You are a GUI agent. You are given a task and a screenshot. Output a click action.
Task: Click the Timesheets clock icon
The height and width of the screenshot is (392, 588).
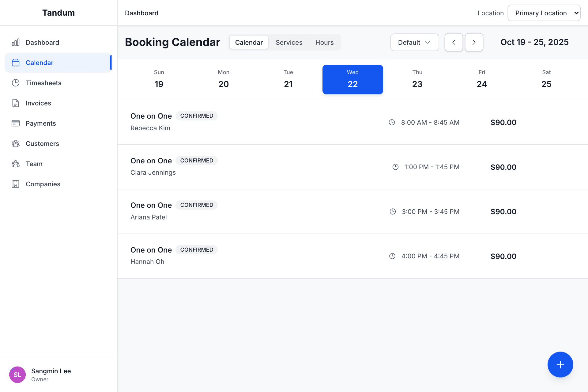pyautogui.click(x=16, y=83)
